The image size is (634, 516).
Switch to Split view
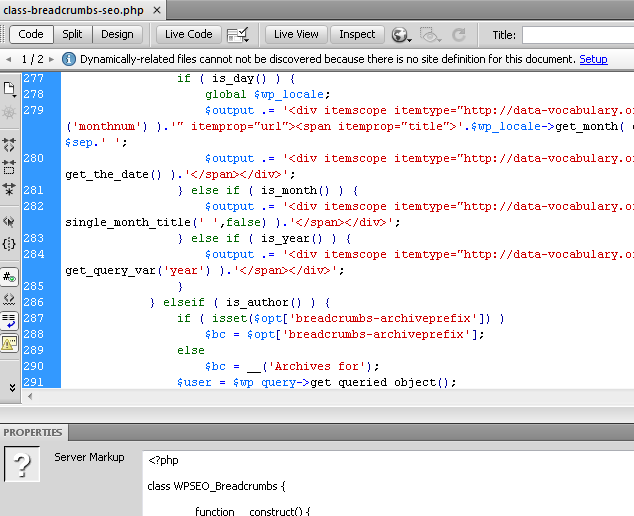(x=72, y=34)
